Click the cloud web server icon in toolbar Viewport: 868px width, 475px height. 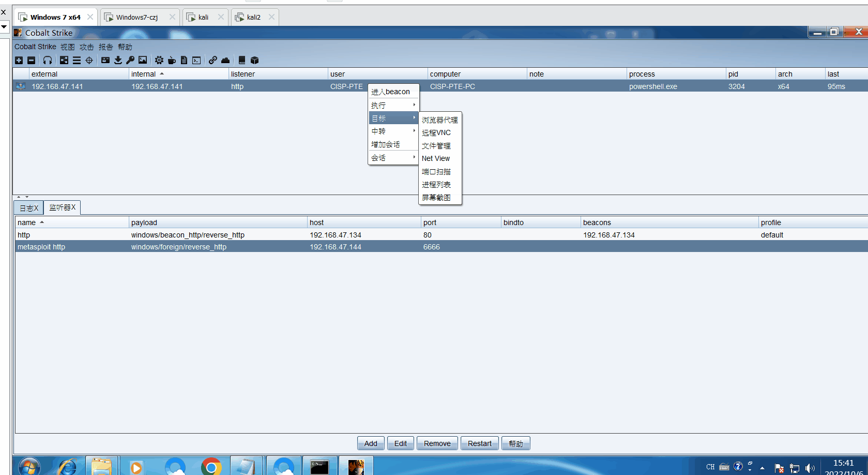(225, 61)
